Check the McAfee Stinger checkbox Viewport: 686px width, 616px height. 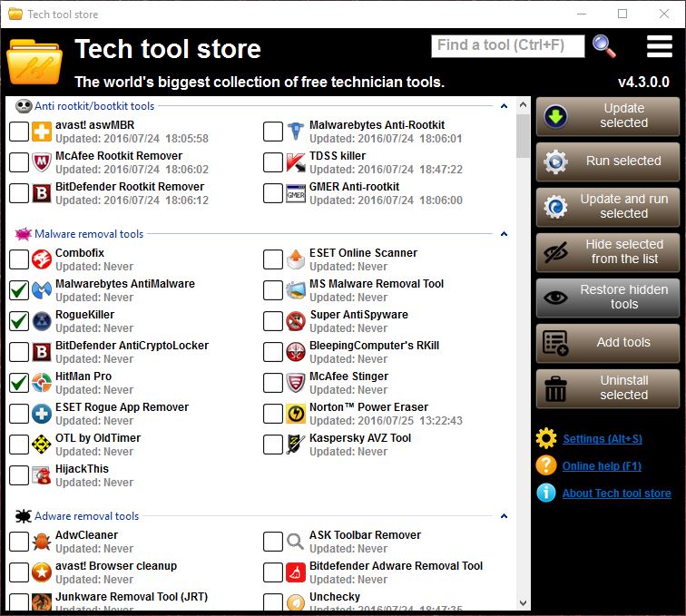pyautogui.click(x=273, y=383)
